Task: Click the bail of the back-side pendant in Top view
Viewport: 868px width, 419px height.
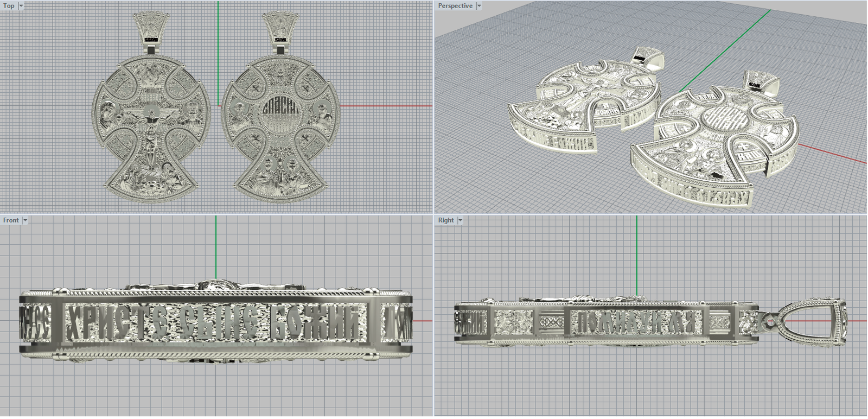Action: (280, 28)
